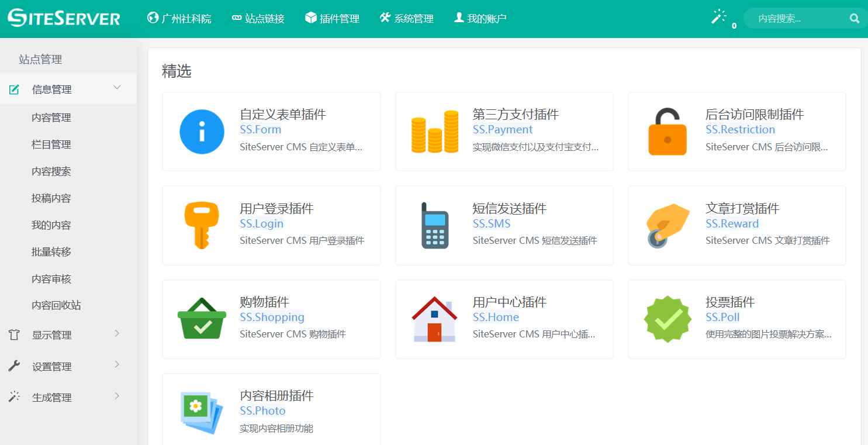Open 我的内容 in sidebar

coord(51,225)
